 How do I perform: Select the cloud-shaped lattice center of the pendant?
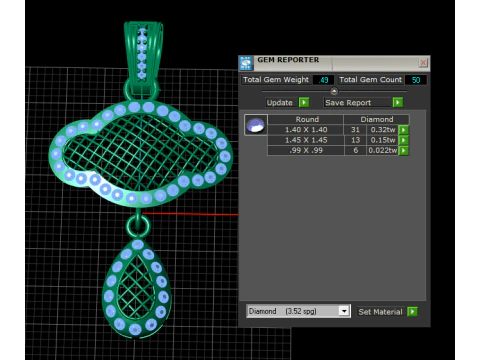(x=142, y=152)
